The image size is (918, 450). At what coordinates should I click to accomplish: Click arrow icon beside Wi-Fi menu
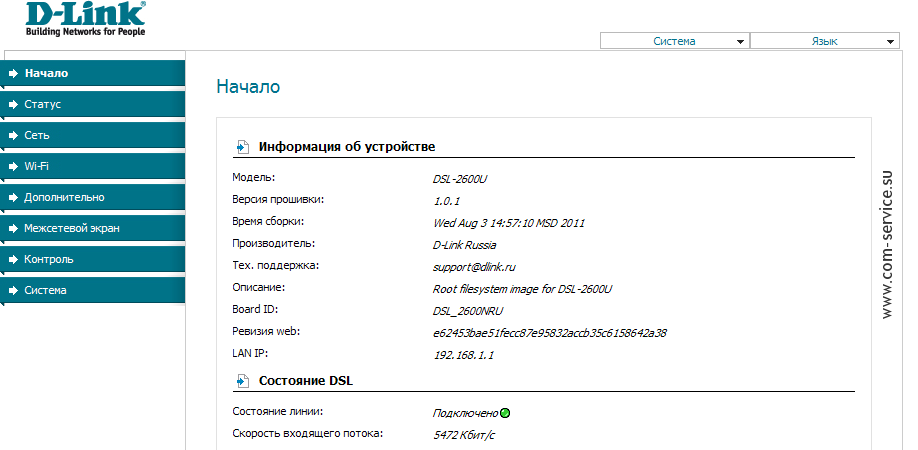(14, 167)
